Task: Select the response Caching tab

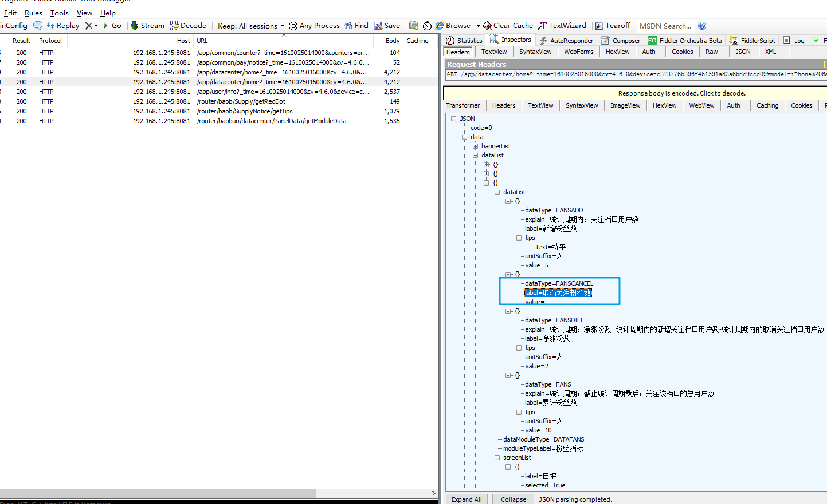Action: [x=767, y=105]
